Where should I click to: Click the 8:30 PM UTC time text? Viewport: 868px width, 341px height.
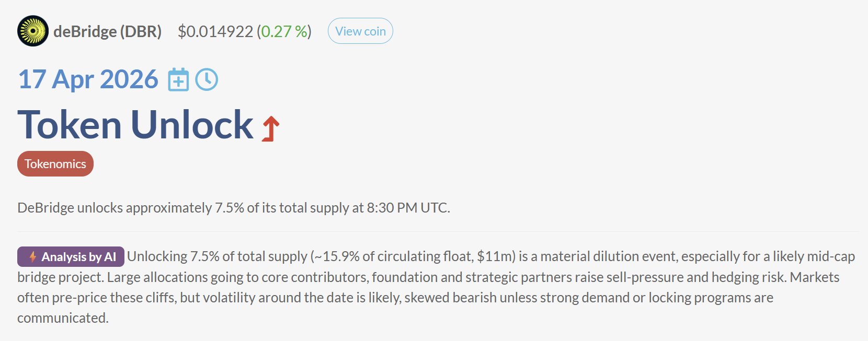[x=407, y=208]
